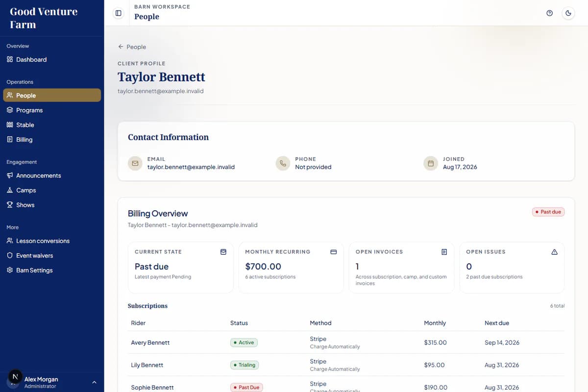The image size is (588, 392).
Task: Click the Shows trophy icon
Action: click(10, 205)
